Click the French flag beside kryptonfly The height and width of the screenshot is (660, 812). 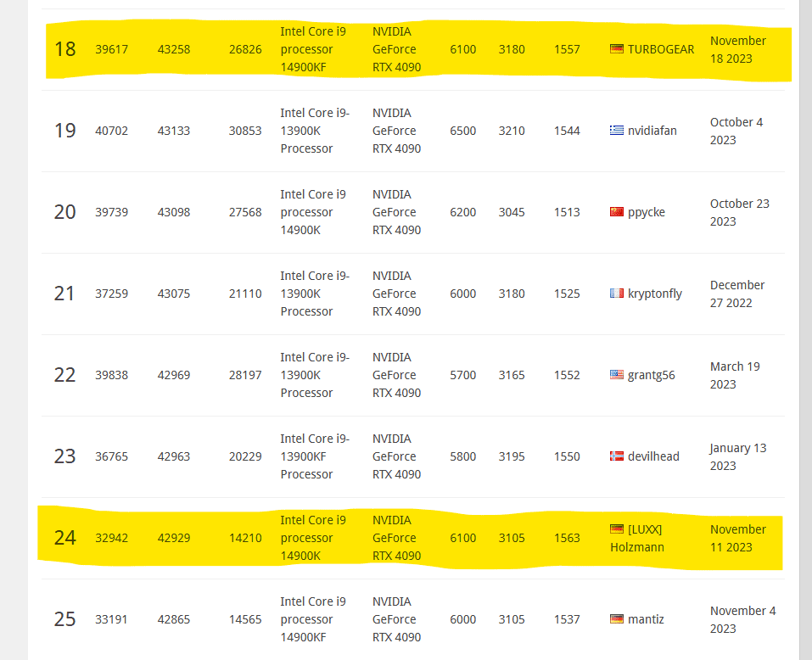click(x=616, y=294)
